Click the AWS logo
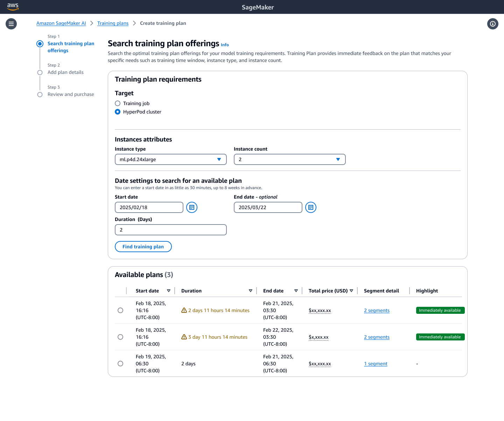Screen dimensions: 504x421 pos(13,7)
